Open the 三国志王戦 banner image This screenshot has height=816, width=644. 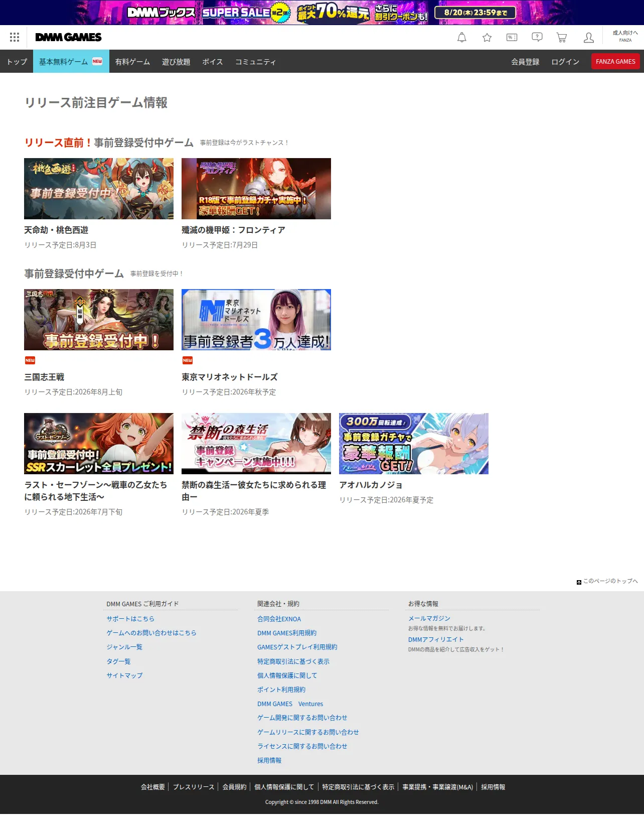[x=99, y=320]
